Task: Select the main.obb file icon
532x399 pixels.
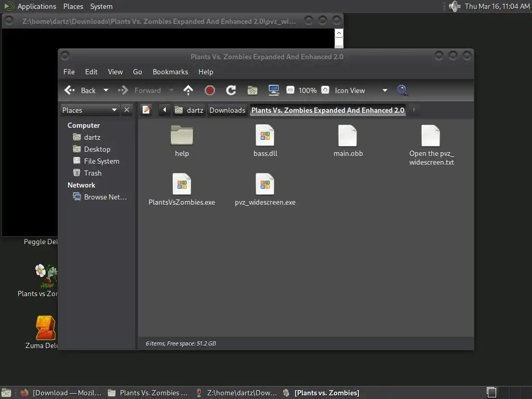Action: tap(348, 136)
